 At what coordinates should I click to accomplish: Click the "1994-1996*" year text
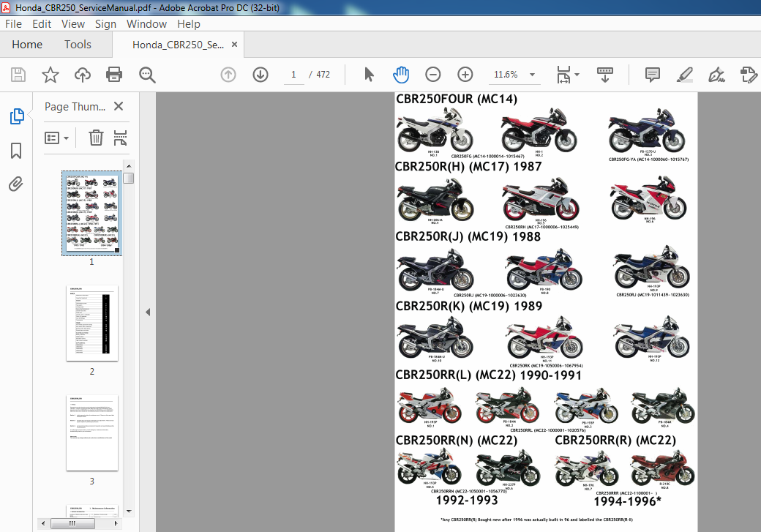628,501
